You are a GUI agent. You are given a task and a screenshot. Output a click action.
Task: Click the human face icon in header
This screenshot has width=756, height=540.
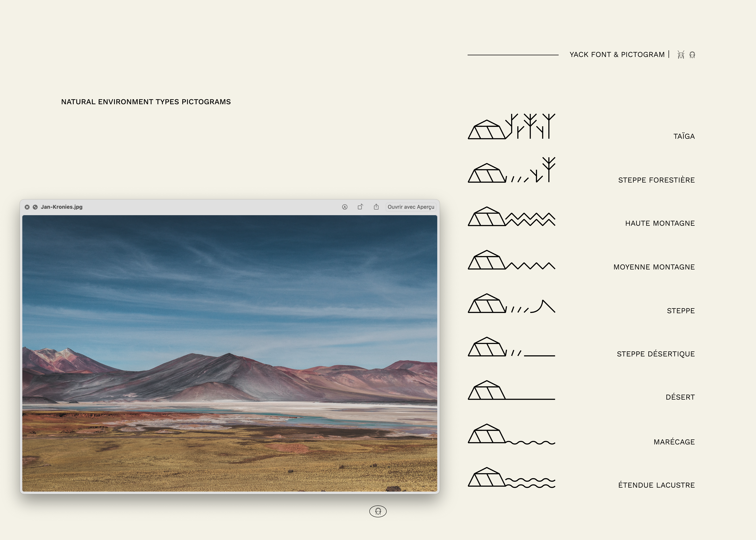tap(692, 55)
